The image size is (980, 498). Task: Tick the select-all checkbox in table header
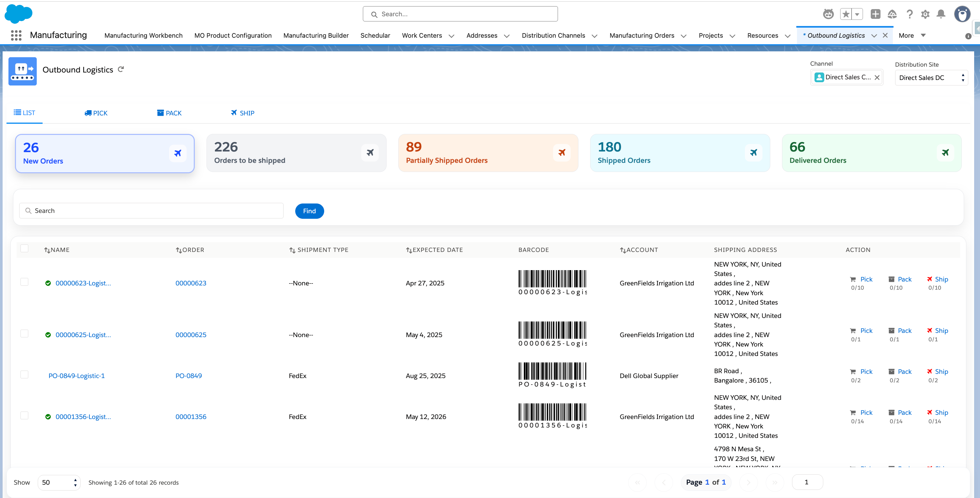coord(24,248)
